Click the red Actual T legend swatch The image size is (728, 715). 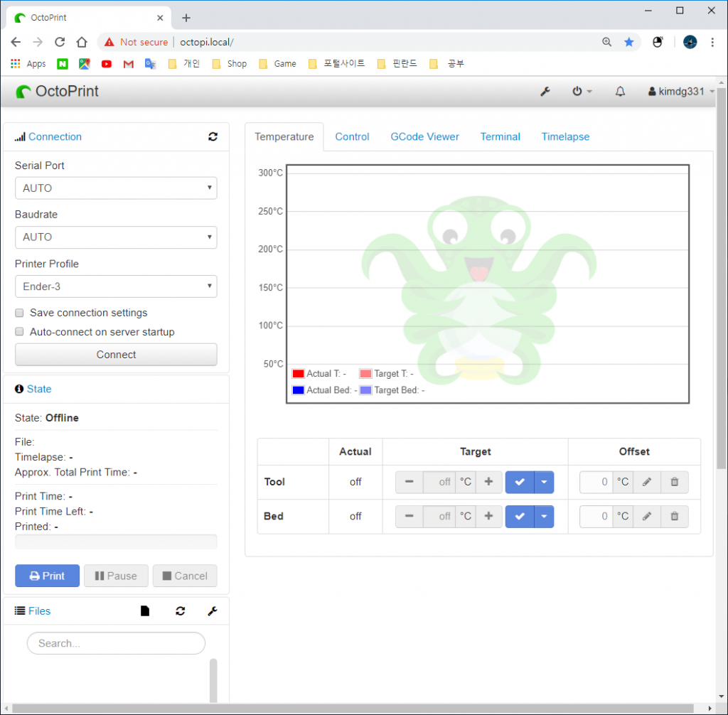click(x=298, y=374)
